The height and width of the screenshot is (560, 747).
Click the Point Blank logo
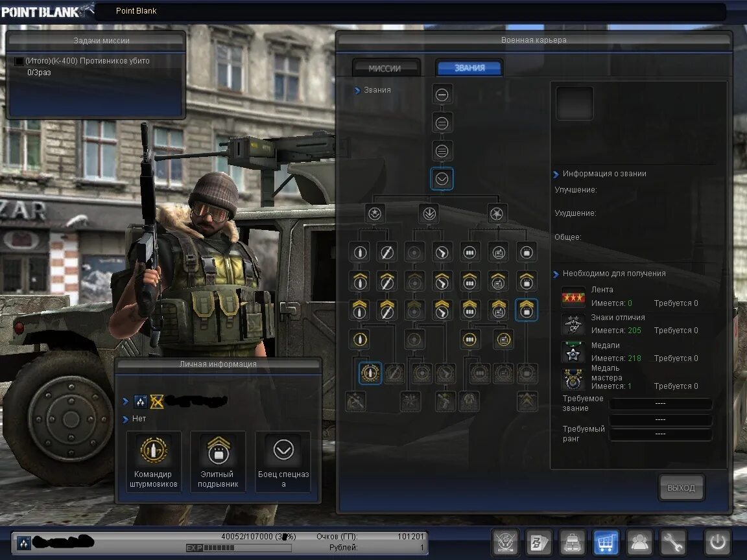click(x=47, y=10)
